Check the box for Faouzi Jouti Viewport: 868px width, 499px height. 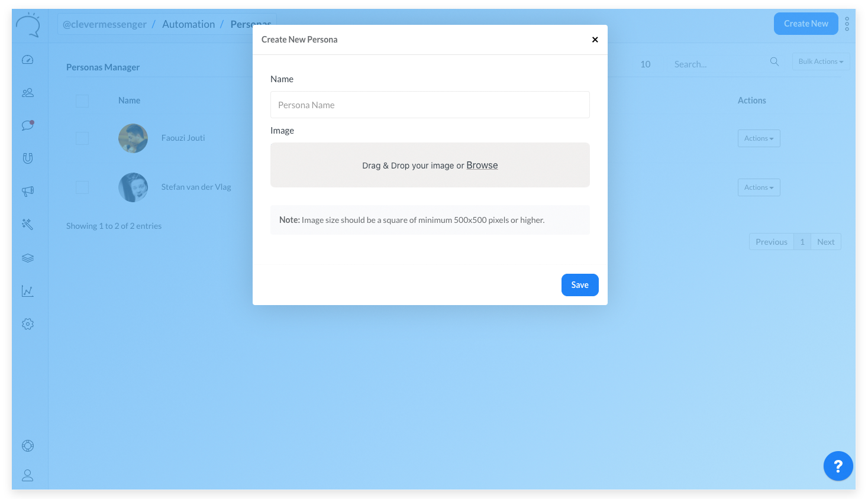(x=82, y=138)
